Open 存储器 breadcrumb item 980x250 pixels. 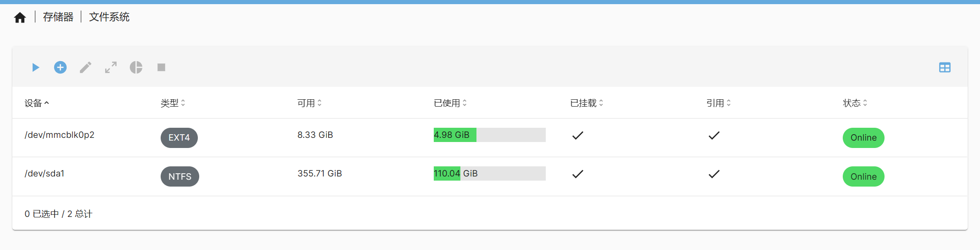(58, 17)
